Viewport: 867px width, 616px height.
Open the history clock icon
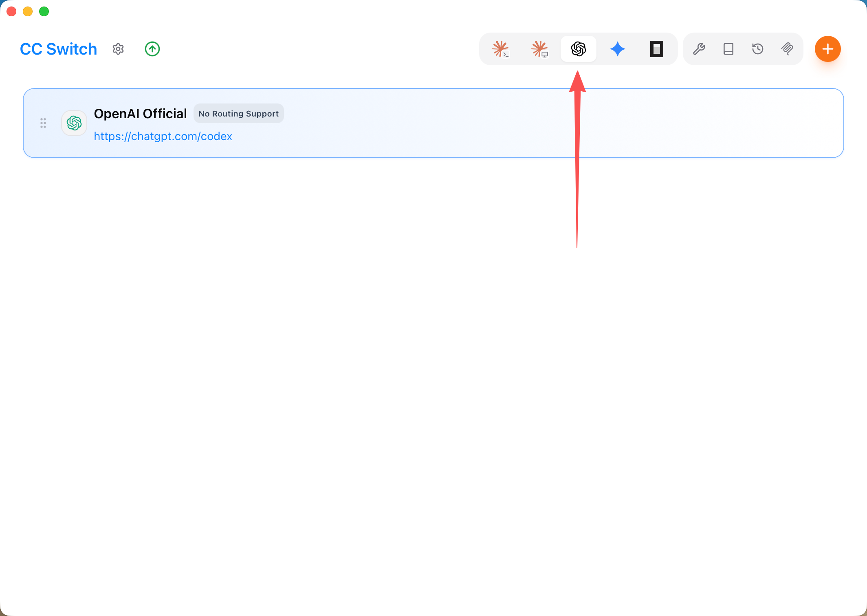click(x=758, y=49)
